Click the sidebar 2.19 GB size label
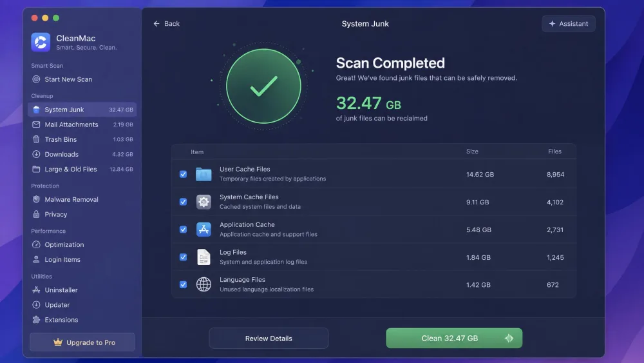This screenshot has width=644, height=363. (x=123, y=124)
